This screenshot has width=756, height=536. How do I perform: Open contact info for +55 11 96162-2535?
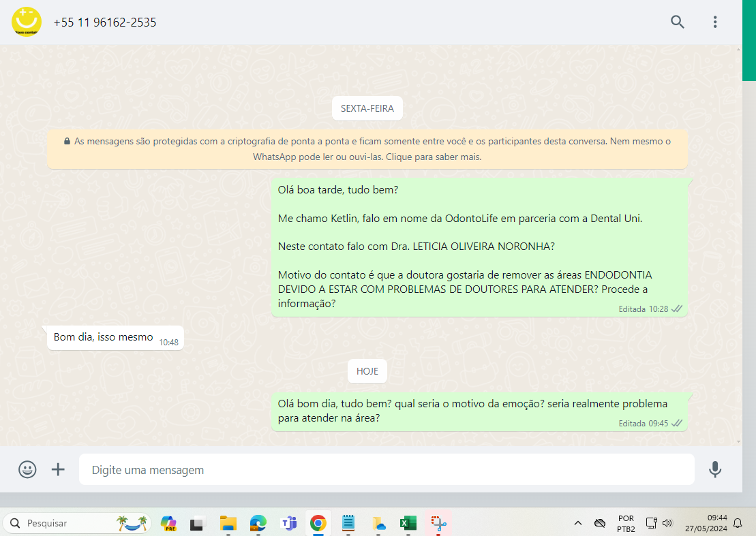click(104, 22)
